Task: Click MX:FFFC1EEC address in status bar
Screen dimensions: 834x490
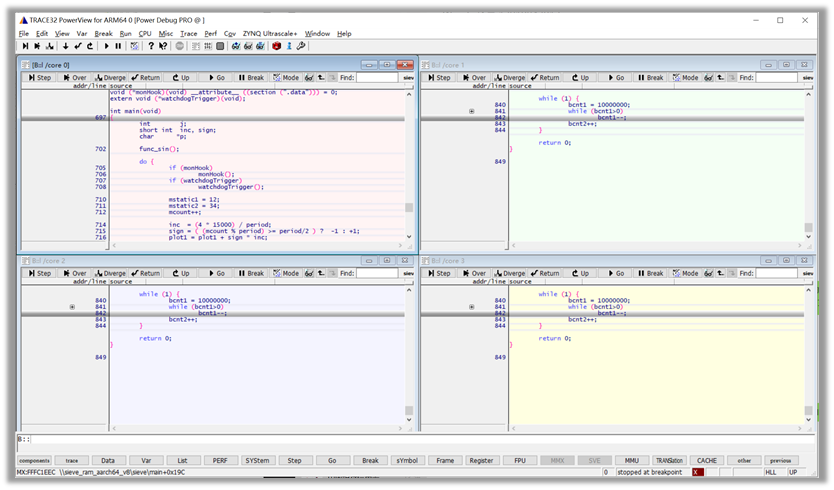Action: pyautogui.click(x=36, y=472)
